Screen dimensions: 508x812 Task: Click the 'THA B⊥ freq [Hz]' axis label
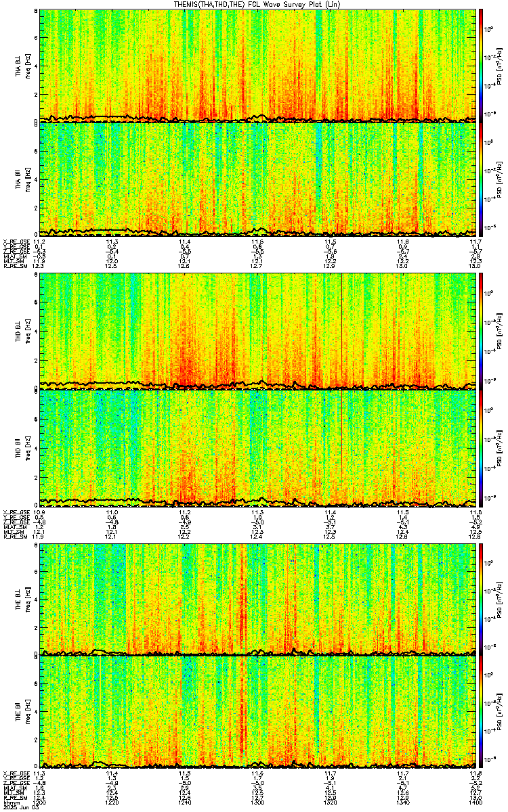(x=22, y=66)
